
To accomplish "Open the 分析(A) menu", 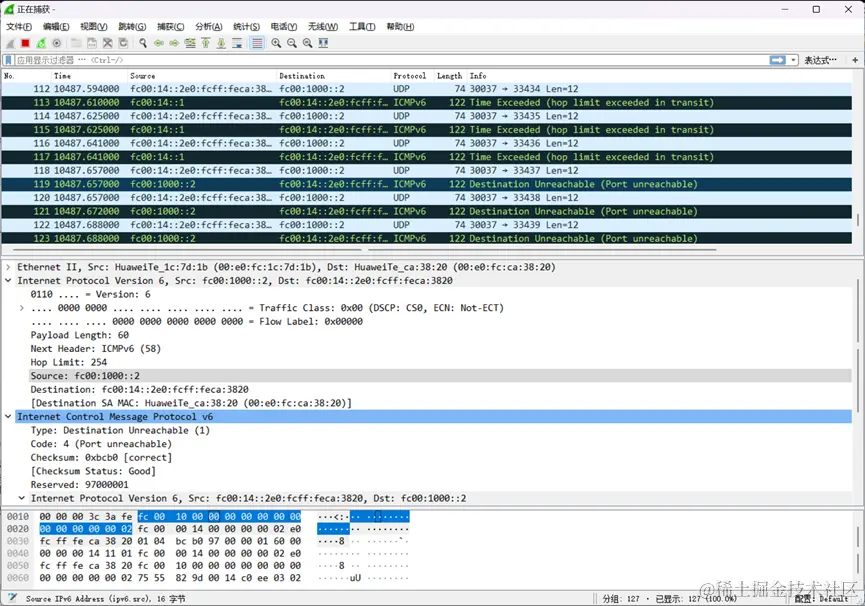I will pyautogui.click(x=209, y=26).
